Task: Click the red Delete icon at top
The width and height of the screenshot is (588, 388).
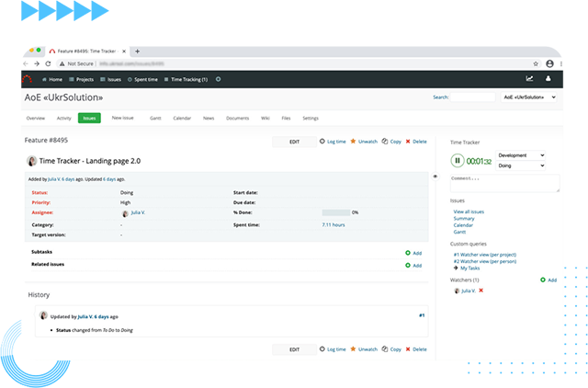Action: [408, 142]
